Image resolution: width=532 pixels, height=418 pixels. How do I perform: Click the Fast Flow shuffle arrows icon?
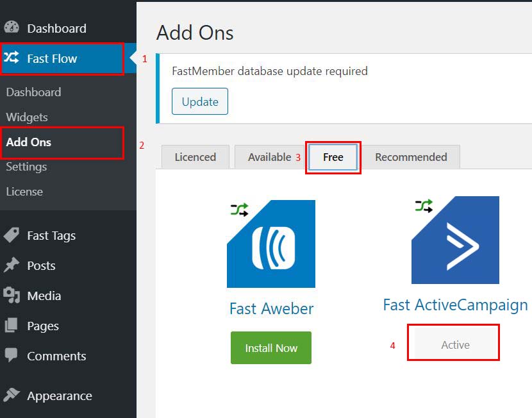(12, 57)
